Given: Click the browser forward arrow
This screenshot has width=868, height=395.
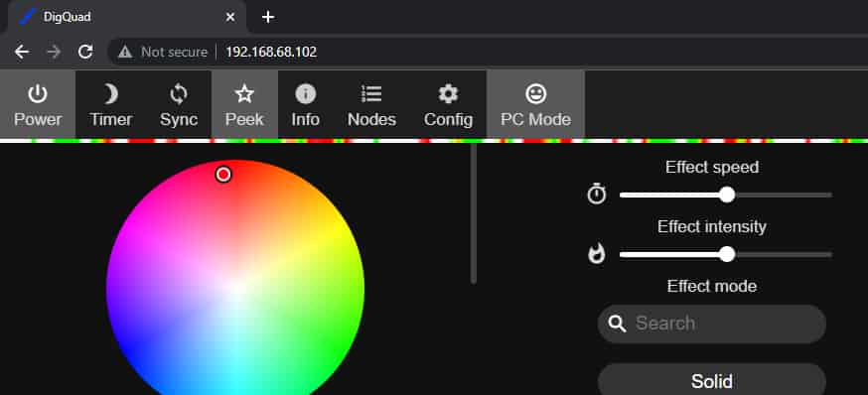Looking at the screenshot, I should tap(54, 52).
